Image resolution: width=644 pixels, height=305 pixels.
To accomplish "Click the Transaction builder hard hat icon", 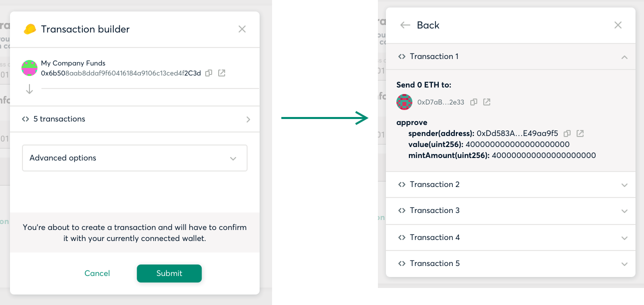I will [x=30, y=29].
